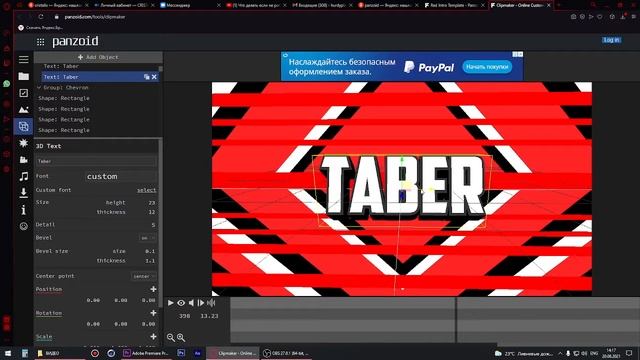Step forward one frame

201,303
